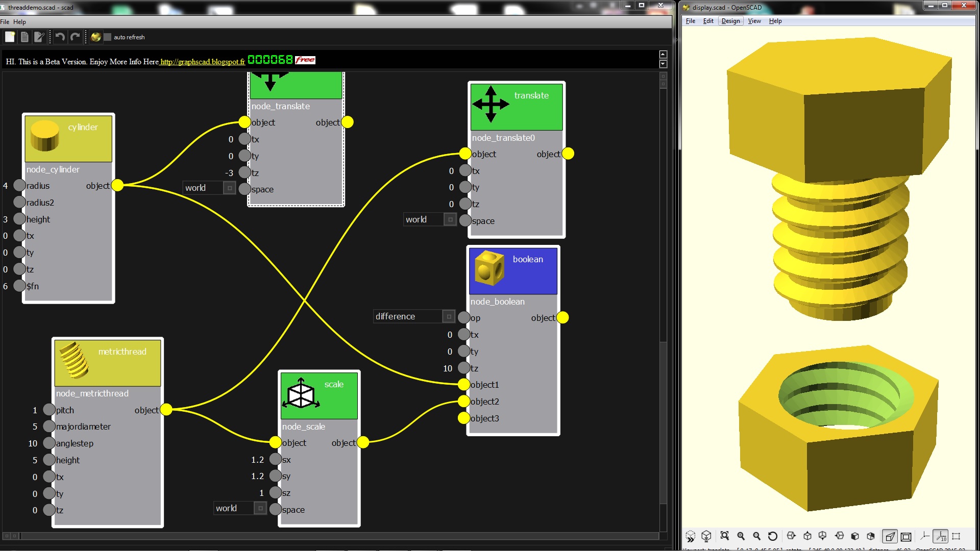Reset the view in OpenSCAD
This screenshot has width=980, height=551.
point(773,536)
